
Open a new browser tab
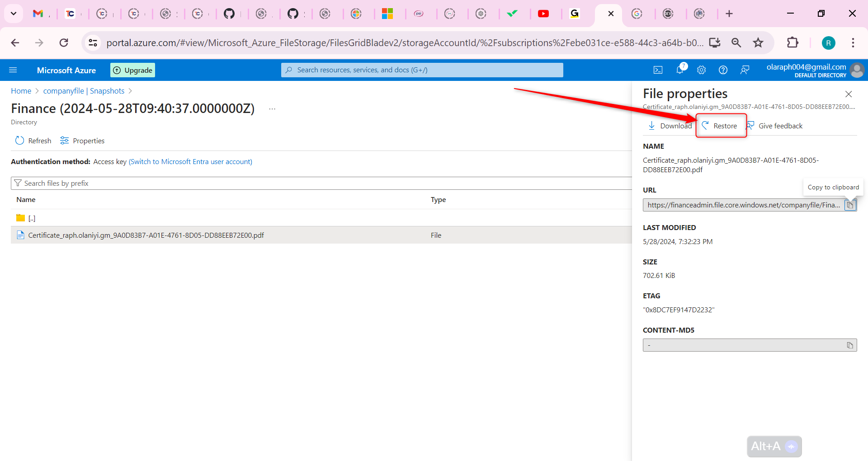coord(729,14)
